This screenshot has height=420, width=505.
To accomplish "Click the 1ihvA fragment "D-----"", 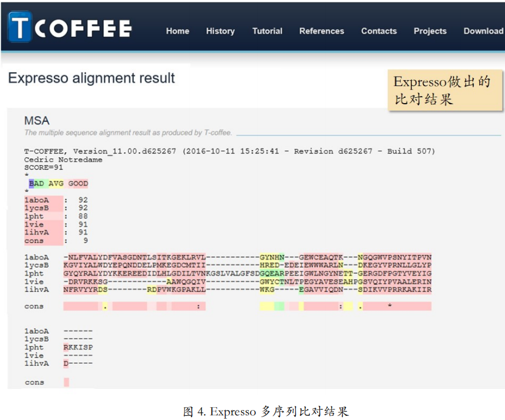I will (x=78, y=363).
